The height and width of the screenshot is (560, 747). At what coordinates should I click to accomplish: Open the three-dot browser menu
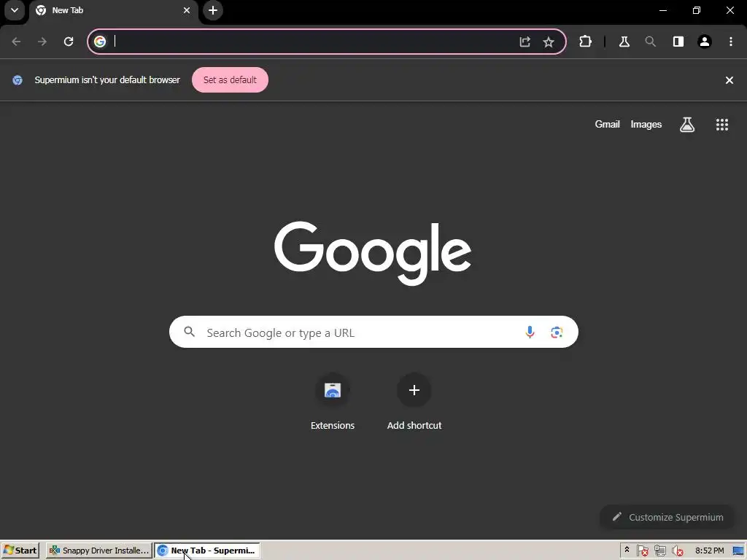point(730,42)
